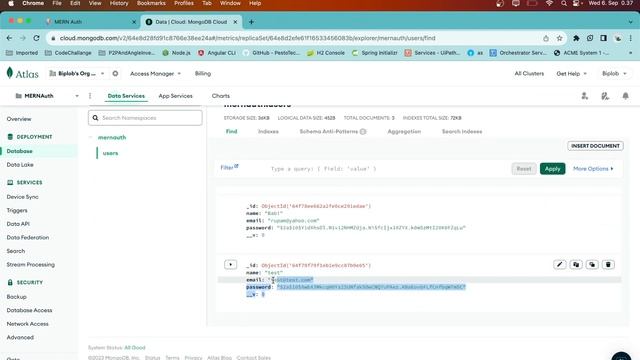Expand More Options for the query
Image resolution: width=640 pixels, height=360 pixels.
click(x=593, y=169)
